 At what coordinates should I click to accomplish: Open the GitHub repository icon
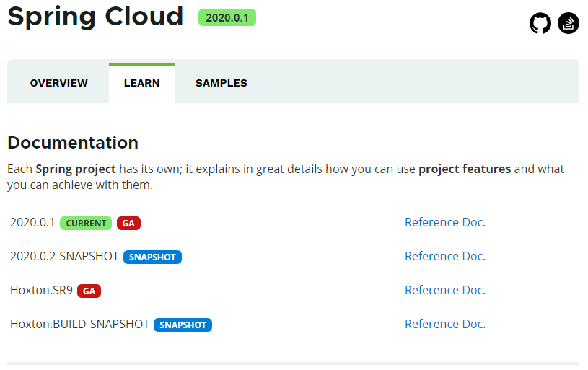click(540, 23)
